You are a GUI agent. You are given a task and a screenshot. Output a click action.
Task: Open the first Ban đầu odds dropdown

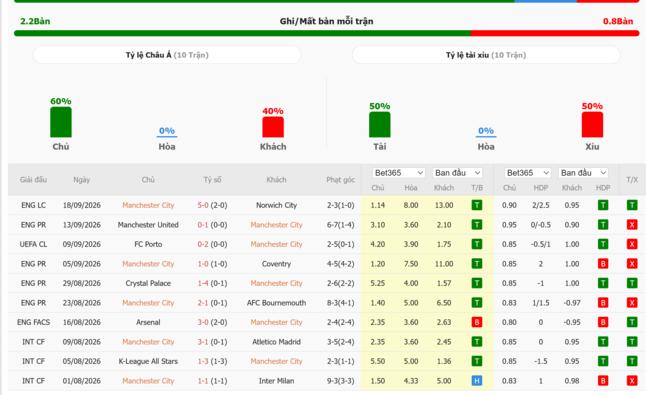457,173
